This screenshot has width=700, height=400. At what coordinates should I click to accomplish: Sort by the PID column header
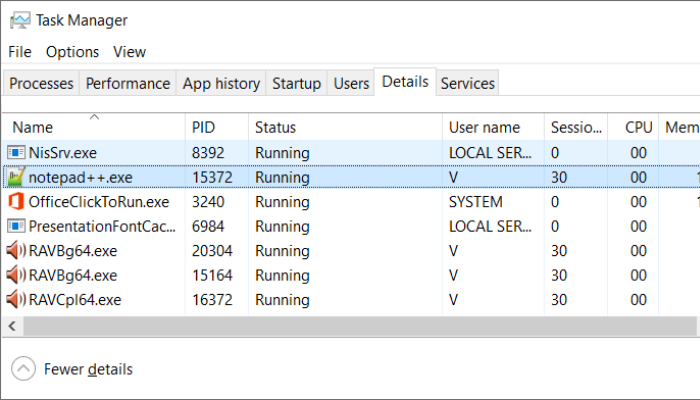click(217, 127)
